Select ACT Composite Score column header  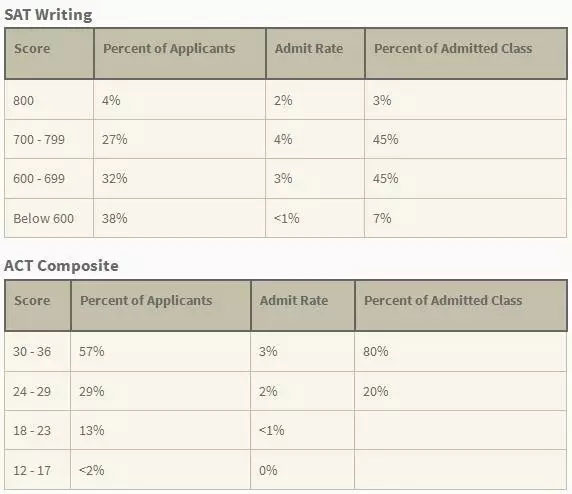[x=38, y=306]
